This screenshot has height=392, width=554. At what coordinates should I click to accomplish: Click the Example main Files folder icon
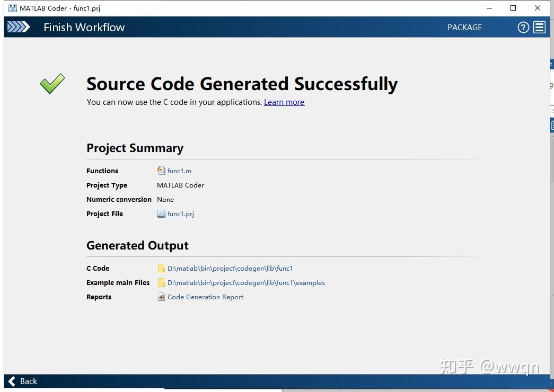(x=161, y=282)
